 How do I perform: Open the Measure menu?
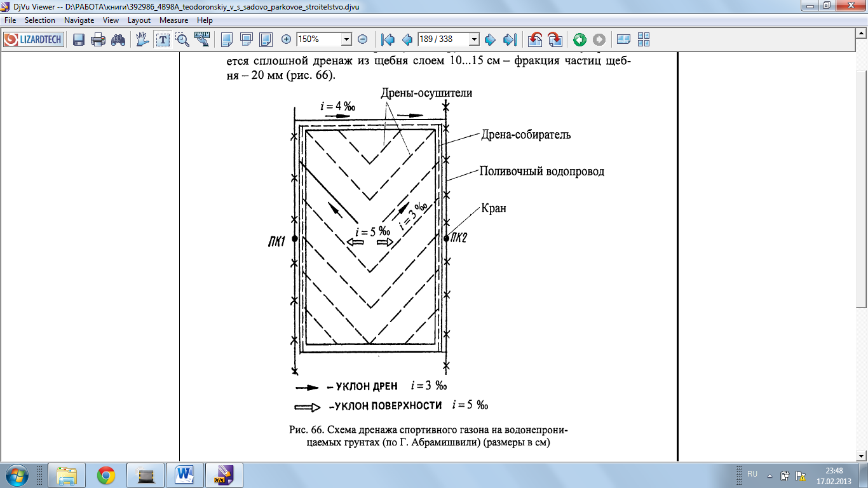coord(173,20)
